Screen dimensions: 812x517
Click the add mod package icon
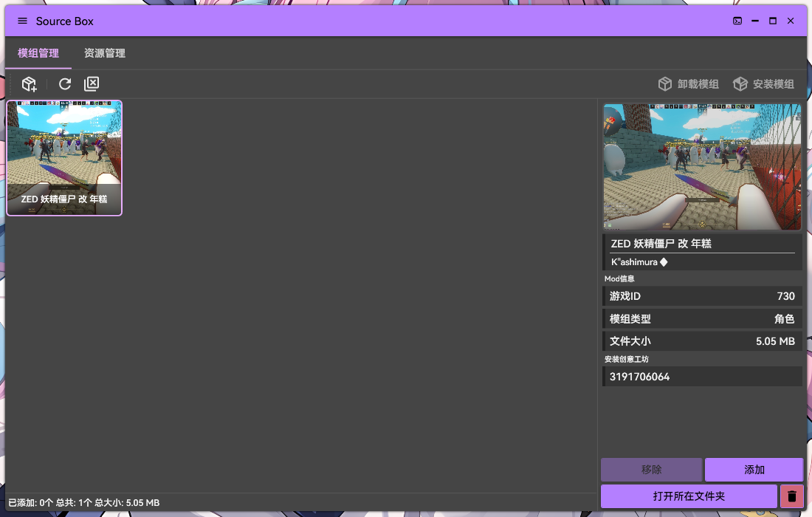tap(29, 84)
